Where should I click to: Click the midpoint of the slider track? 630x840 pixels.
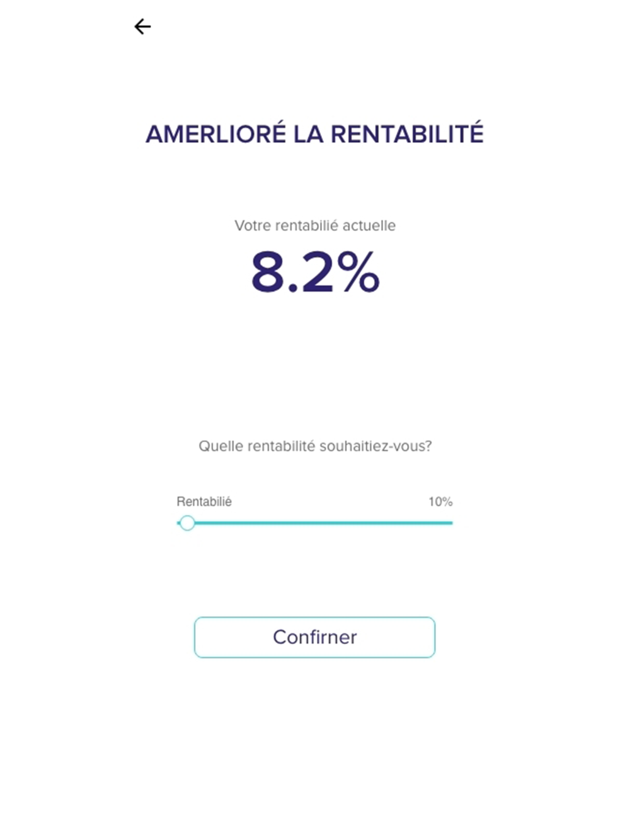[315, 523]
